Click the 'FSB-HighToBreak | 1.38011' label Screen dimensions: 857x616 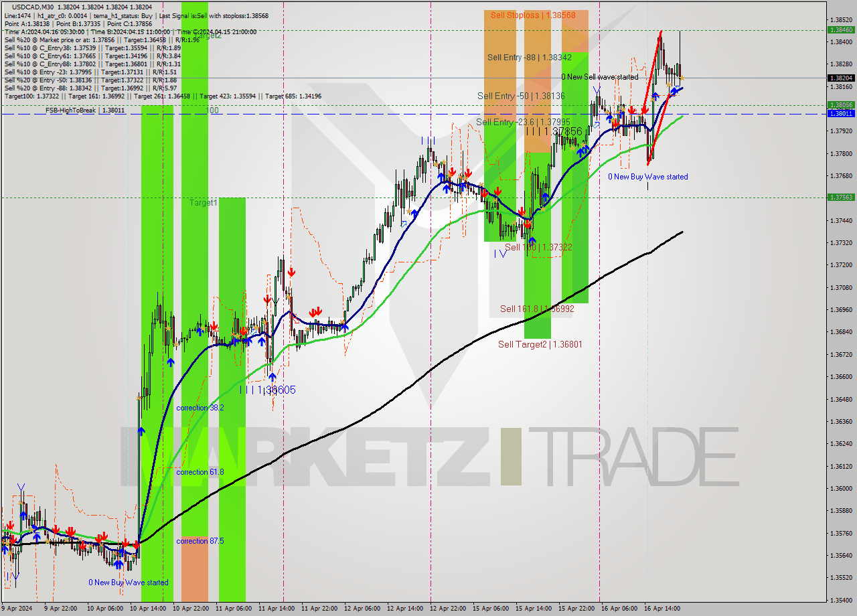click(85, 110)
